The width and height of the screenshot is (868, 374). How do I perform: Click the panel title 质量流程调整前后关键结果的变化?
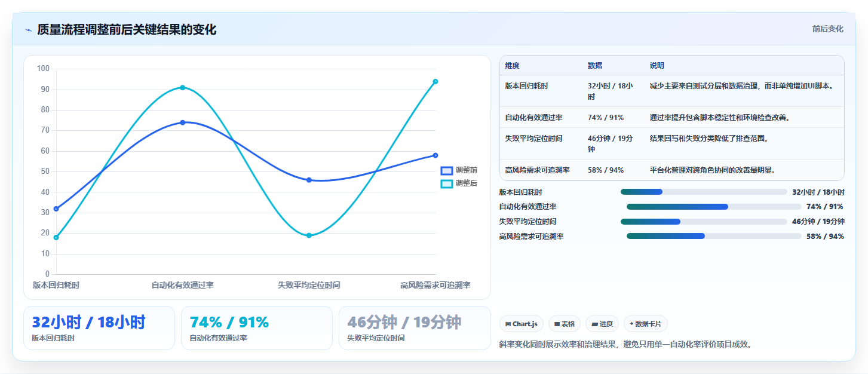(x=127, y=30)
